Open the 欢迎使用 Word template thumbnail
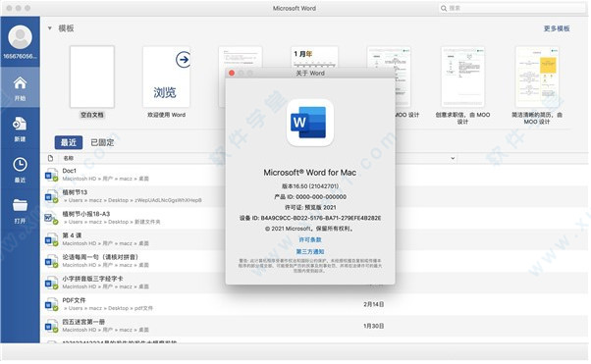 click(166, 77)
